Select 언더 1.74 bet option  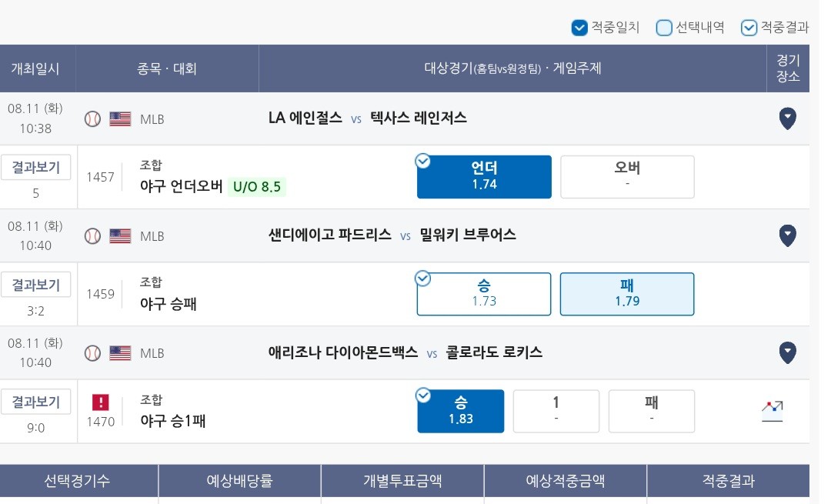click(484, 177)
